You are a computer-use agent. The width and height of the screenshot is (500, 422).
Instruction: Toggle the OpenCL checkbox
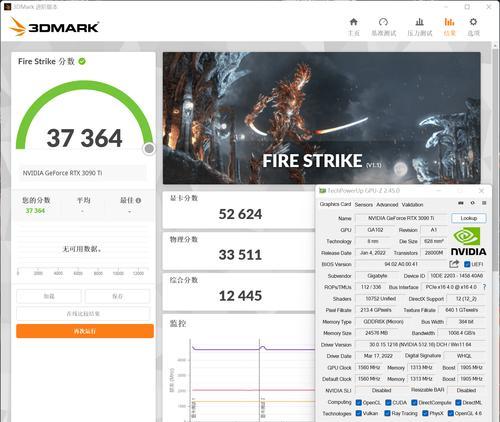(x=359, y=403)
